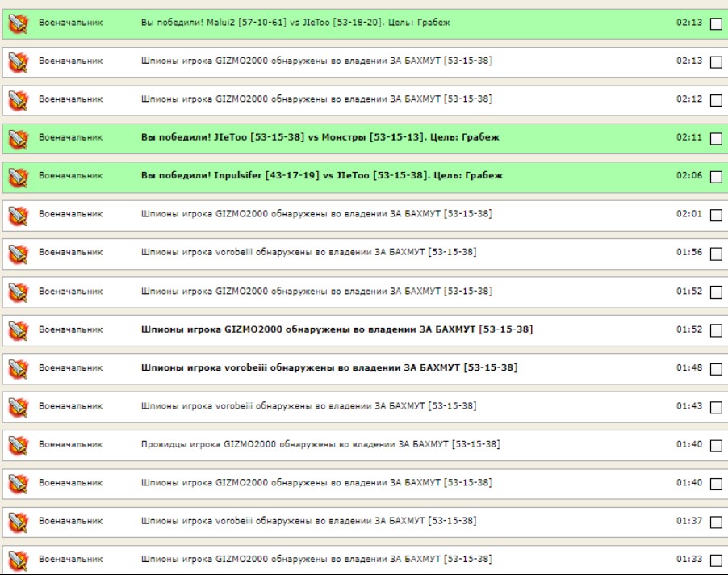Mark the checkbox of the 01:37 spy report
728x575 pixels.
coord(716,522)
